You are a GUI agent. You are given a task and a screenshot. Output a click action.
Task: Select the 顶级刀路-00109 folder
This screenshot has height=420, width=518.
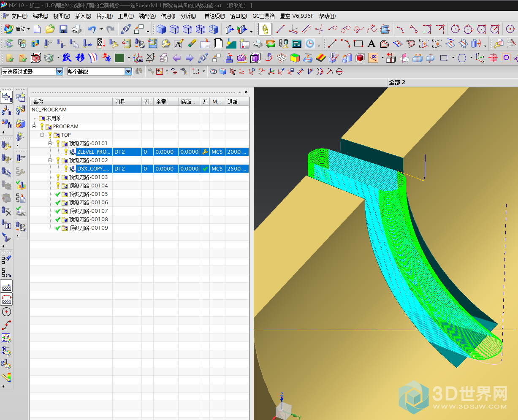[88, 228]
